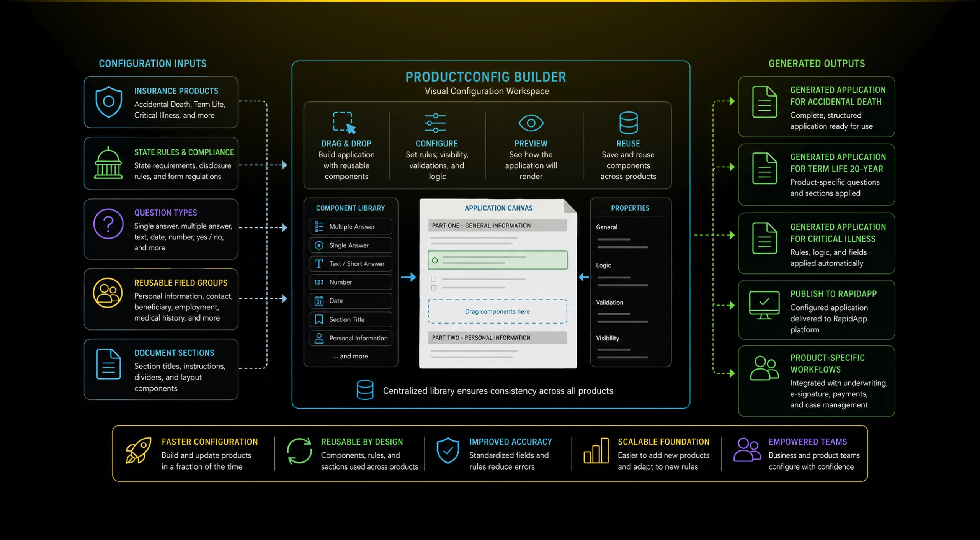Select the Text / Short Answer component
The width and height of the screenshot is (980, 540).
coord(351,263)
